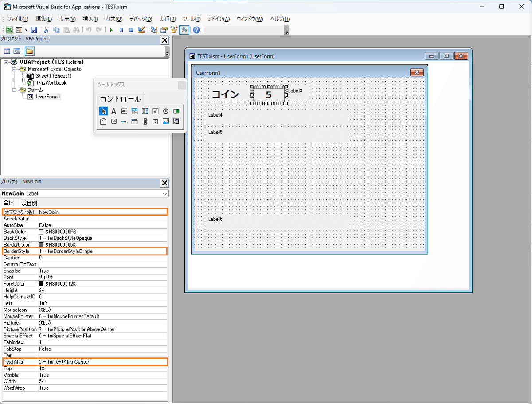Open Properties Window toolbar icon
This screenshot has height=404, width=532.
click(x=164, y=30)
